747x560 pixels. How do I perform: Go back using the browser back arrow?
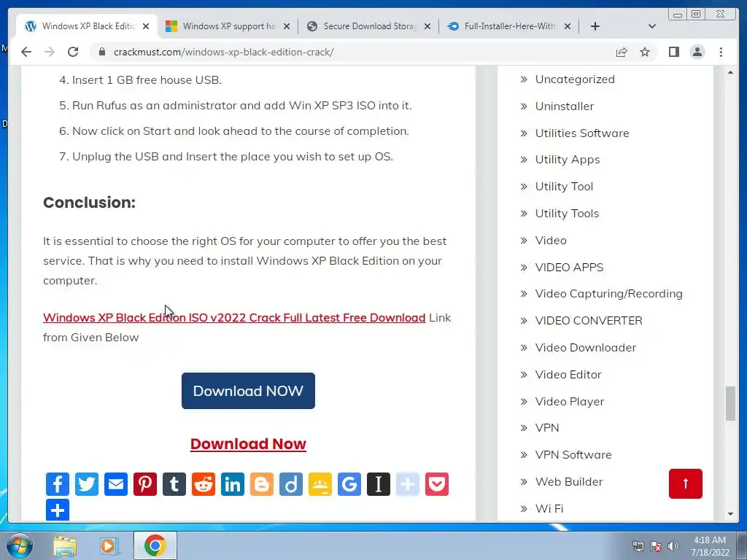click(x=26, y=52)
